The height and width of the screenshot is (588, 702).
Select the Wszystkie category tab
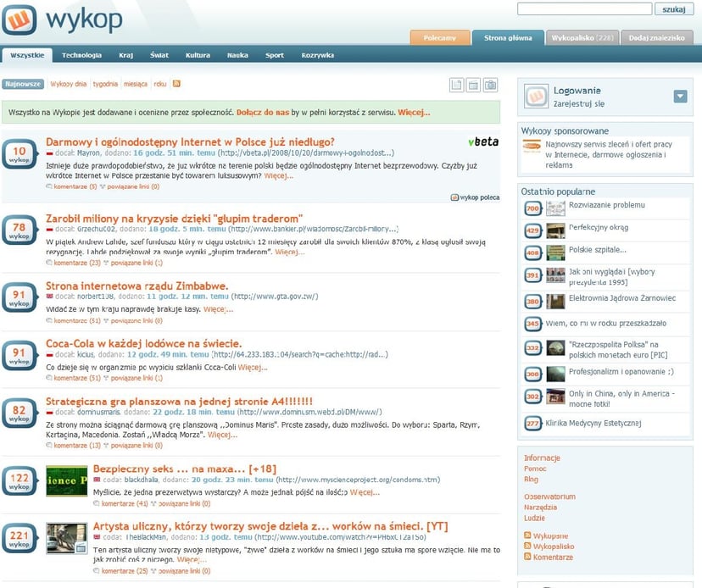point(27,55)
